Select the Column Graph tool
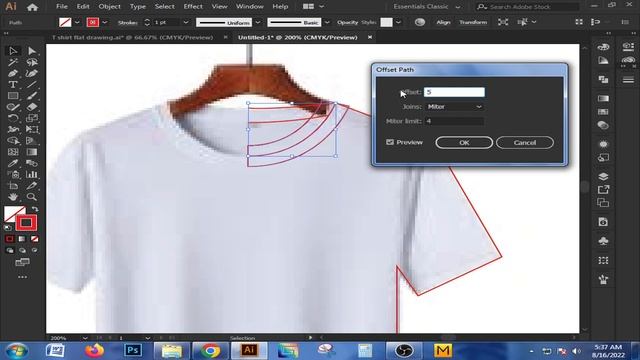The image size is (640, 360). pos(32,174)
